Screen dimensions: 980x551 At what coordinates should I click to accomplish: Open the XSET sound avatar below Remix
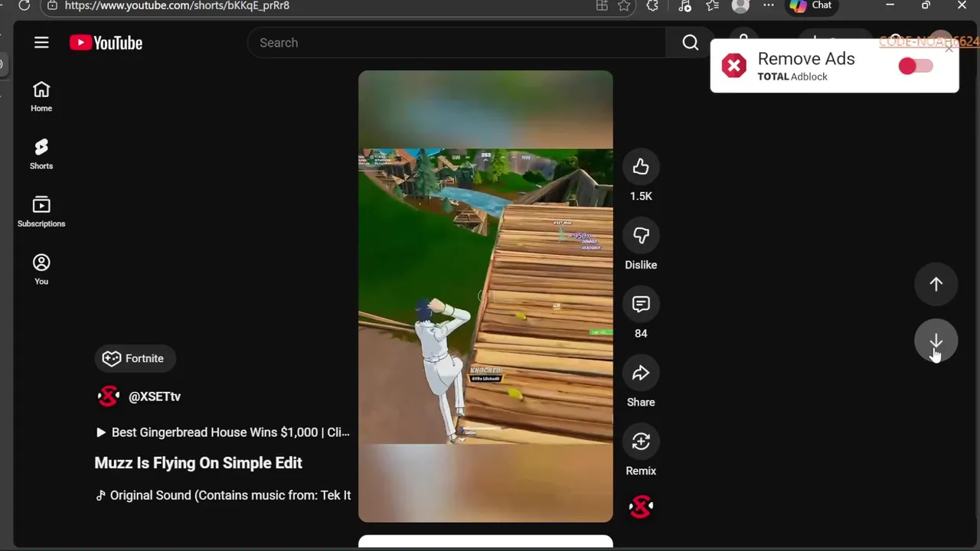[641, 507]
